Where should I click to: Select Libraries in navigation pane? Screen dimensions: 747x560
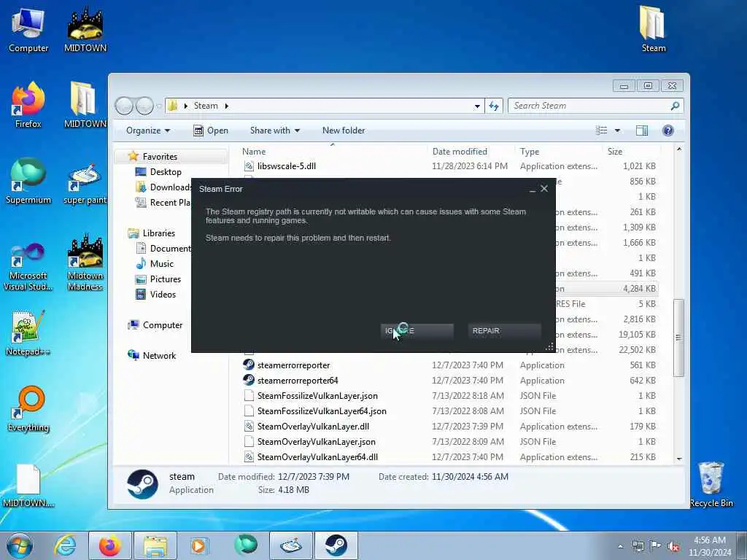tap(158, 233)
